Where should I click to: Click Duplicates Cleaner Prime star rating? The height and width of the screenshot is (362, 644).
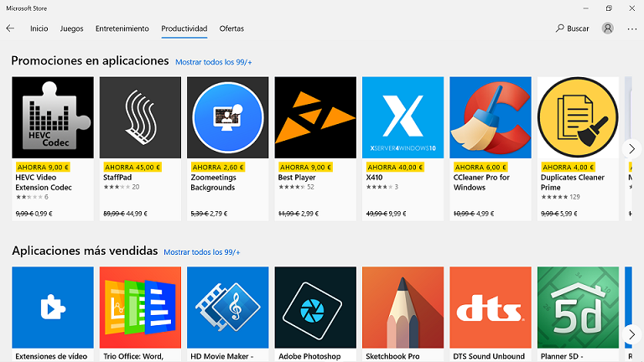554,197
